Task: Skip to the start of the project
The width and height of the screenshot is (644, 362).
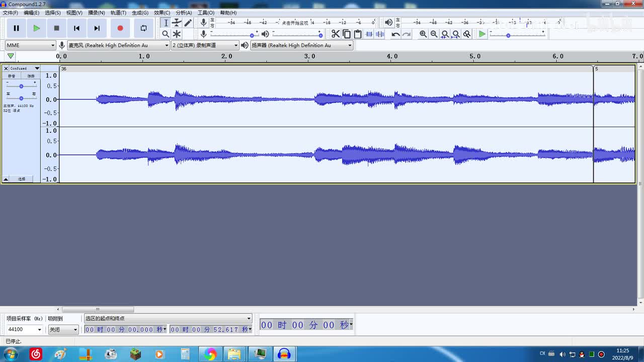Action: [x=76, y=28]
